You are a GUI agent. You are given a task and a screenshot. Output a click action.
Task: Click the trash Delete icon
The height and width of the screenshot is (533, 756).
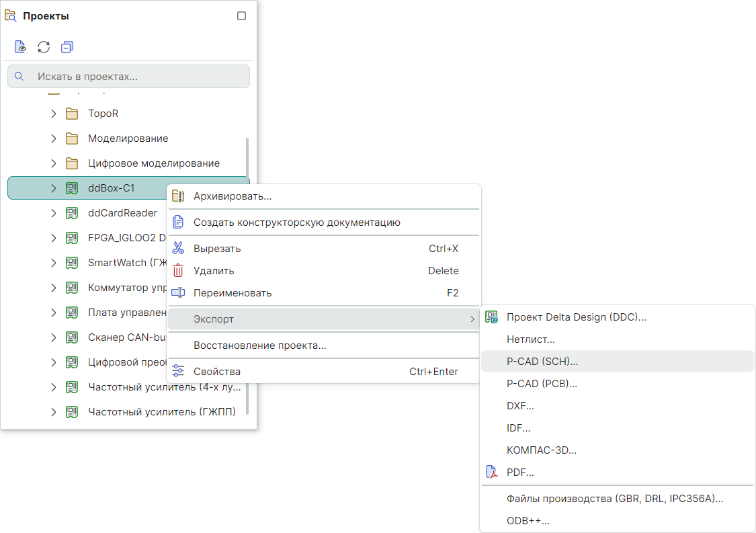pos(178,271)
